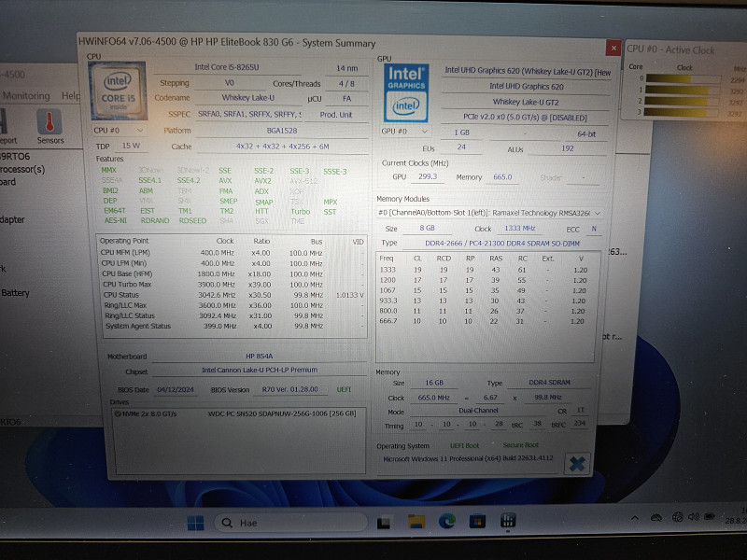Click the AVX2 feature flag

point(262,181)
